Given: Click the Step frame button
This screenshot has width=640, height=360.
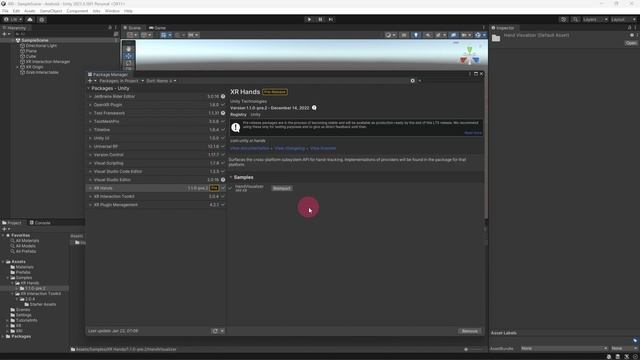Looking at the screenshot, I should click(x=331, y=19).
